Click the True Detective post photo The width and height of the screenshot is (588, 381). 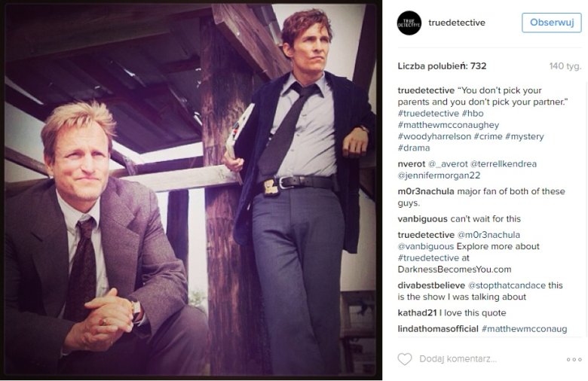click(x=191, y=190)
